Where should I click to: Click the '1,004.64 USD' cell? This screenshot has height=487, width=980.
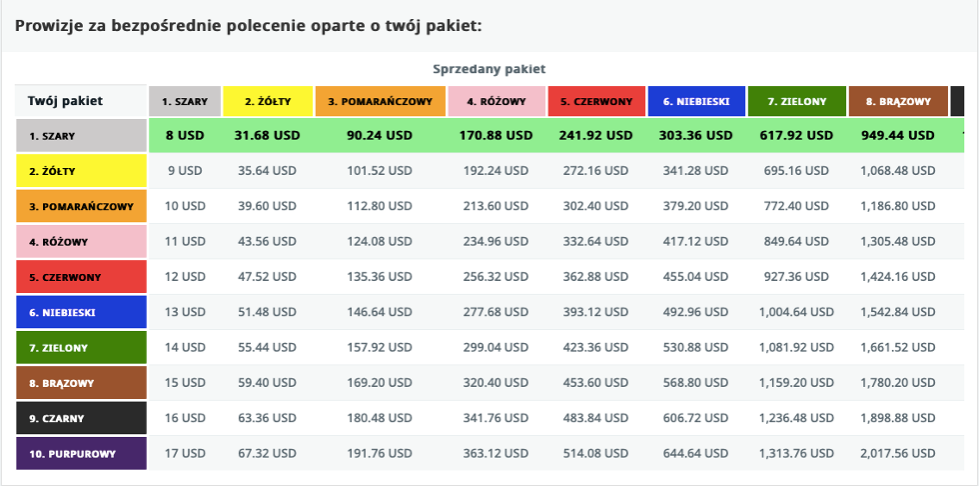pos(797,312)
